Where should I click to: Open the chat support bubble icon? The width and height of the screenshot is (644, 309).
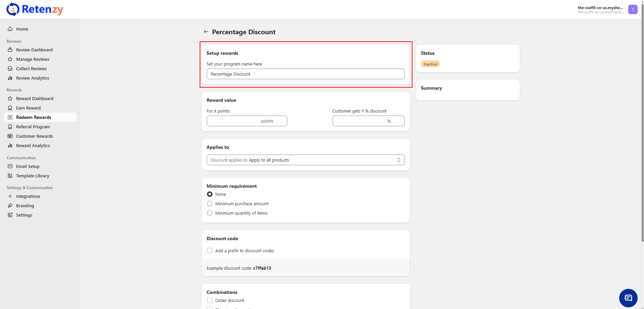[628, 298]
